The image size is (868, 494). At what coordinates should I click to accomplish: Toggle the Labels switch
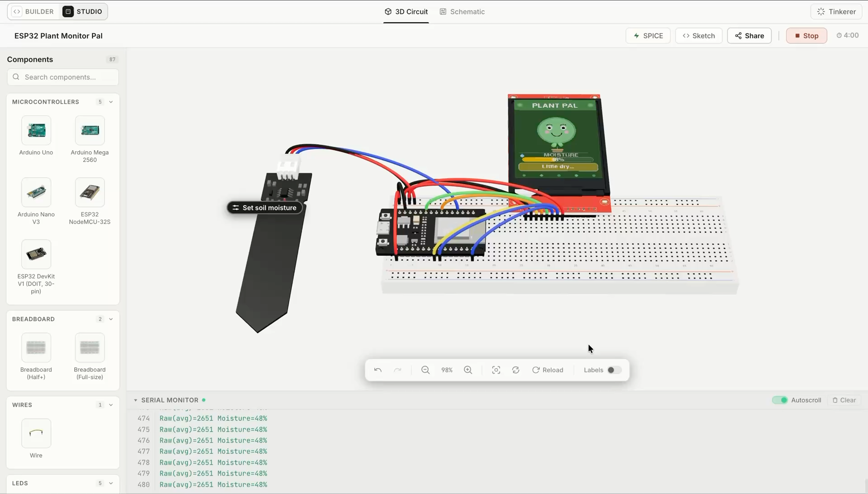pos(614,370)
